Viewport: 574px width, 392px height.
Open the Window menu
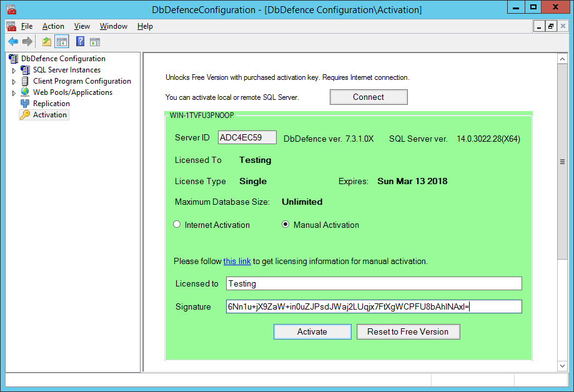[x=114, y=26]
